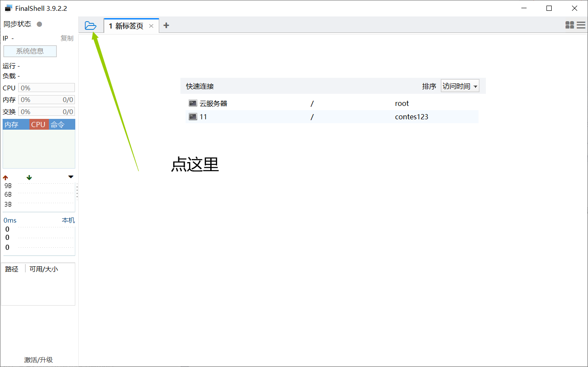This screenshot has height=367, width=588.
Task: Click the 快速连接 heading
Action: click(x=200, y=86)
